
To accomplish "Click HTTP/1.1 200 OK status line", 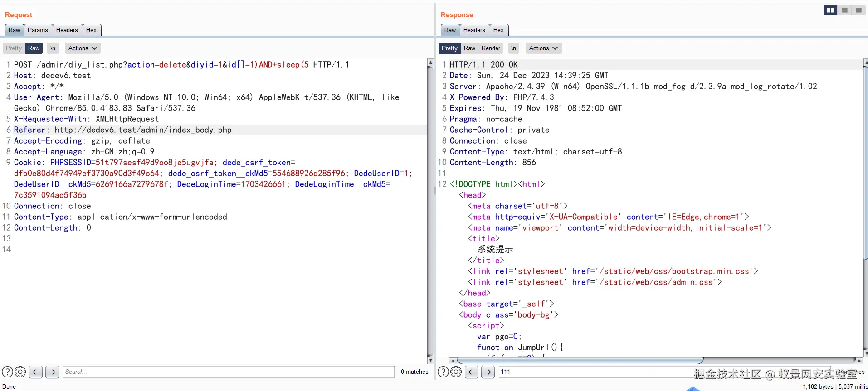I will click(x=483, y=65).
